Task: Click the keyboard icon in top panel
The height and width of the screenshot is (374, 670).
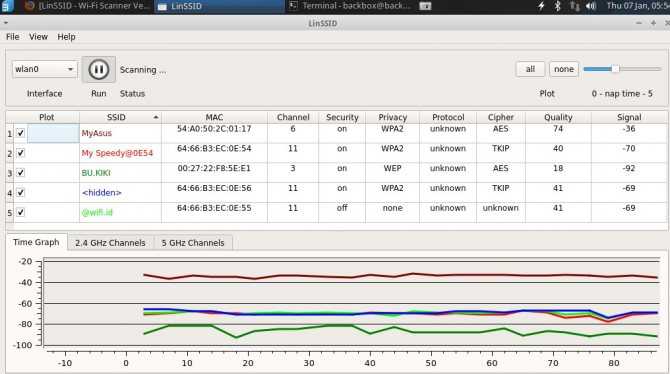Action: click(425, 6)
